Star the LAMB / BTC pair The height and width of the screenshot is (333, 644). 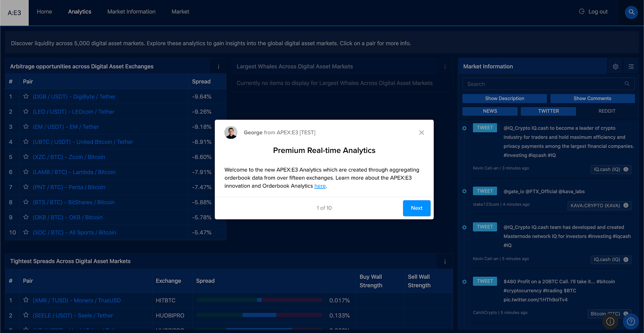26,172
